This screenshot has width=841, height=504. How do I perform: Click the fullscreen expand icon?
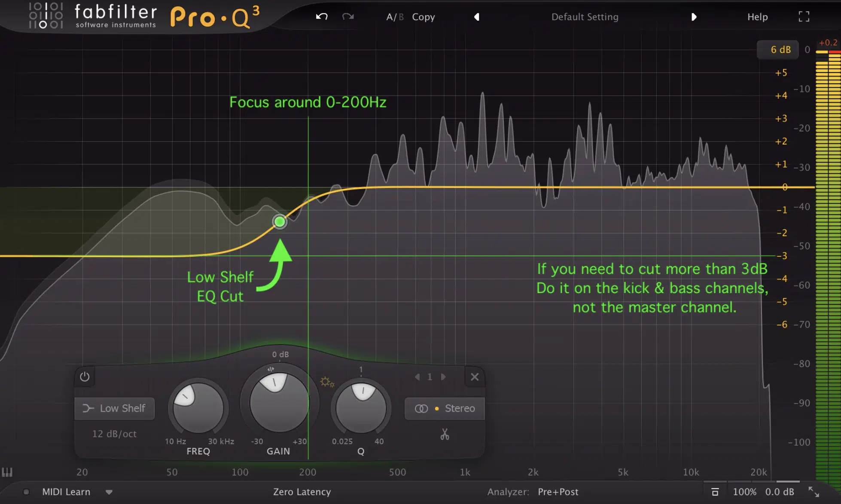804,16
